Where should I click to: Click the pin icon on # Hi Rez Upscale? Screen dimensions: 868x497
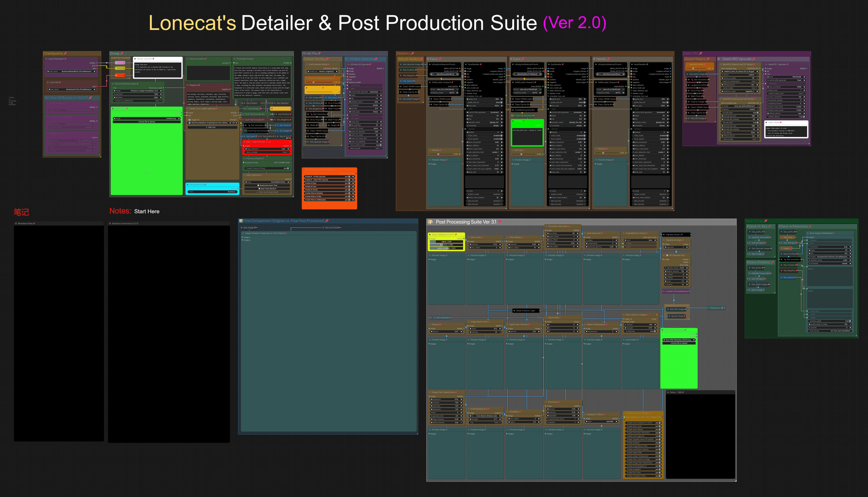tap(376, 59)
